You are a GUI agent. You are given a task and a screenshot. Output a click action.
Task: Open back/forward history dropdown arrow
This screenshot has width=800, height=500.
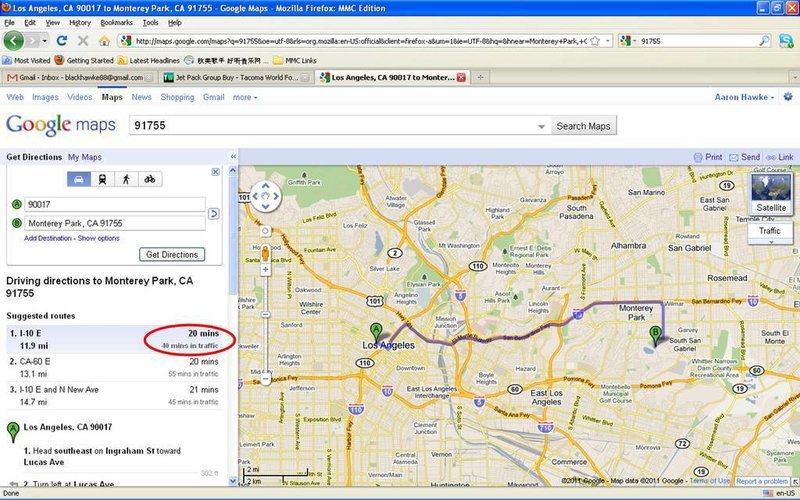click(x=45, y=40)
